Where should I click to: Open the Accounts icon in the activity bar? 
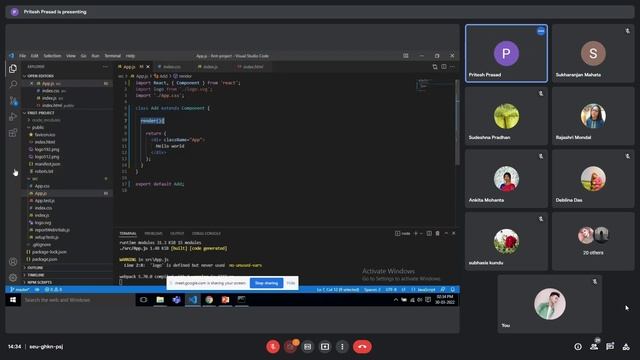click(x=13, y=262)
